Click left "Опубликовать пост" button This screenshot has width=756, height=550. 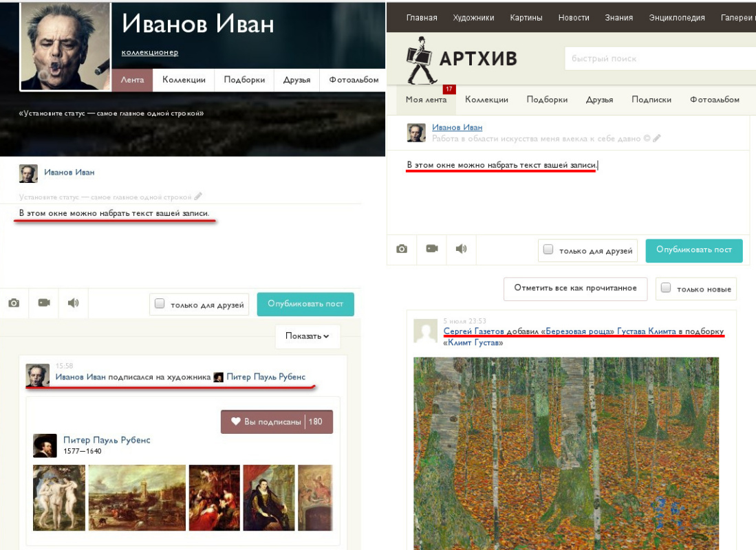pos(305,304)
